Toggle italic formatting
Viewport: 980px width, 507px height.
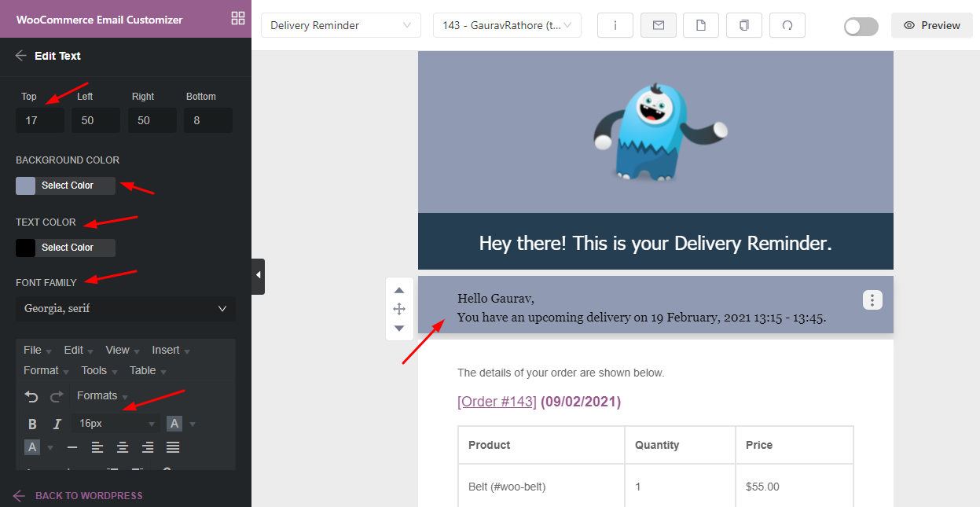click(x=57, y=424)
